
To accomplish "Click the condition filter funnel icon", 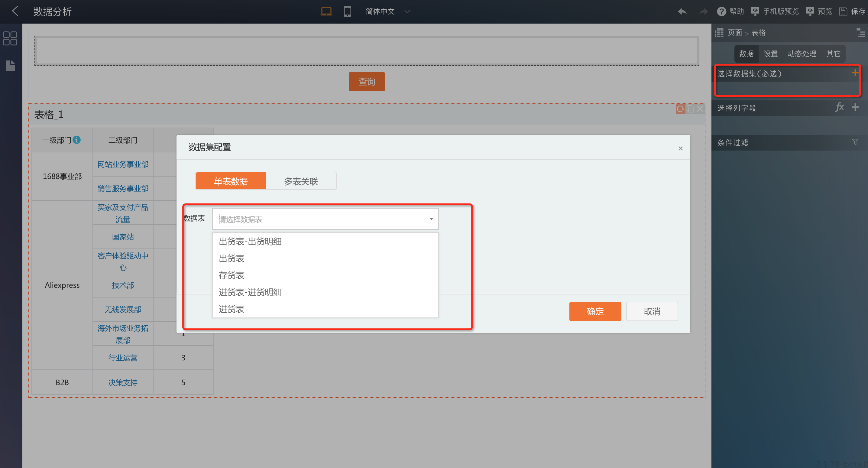I will click(x=855, y=142).
